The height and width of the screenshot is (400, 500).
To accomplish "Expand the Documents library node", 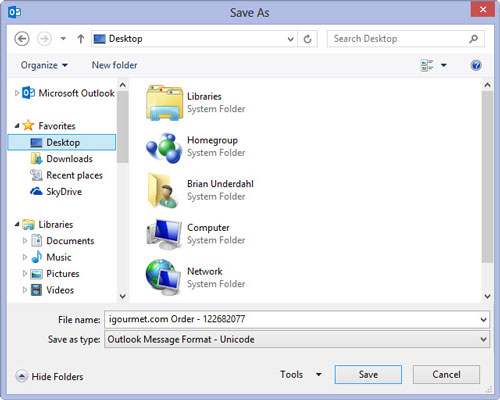I will pos(25,241).
